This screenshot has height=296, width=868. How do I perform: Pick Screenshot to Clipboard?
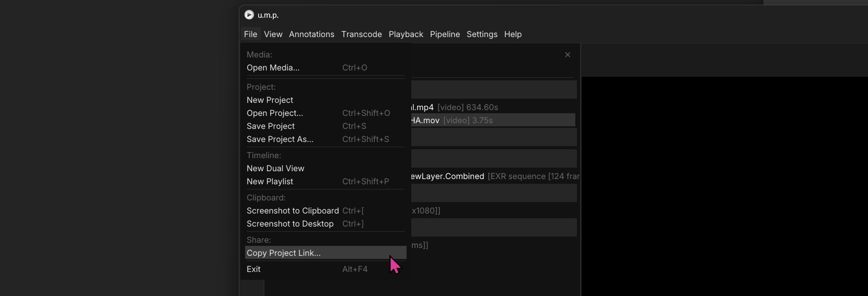pos(293,211)
